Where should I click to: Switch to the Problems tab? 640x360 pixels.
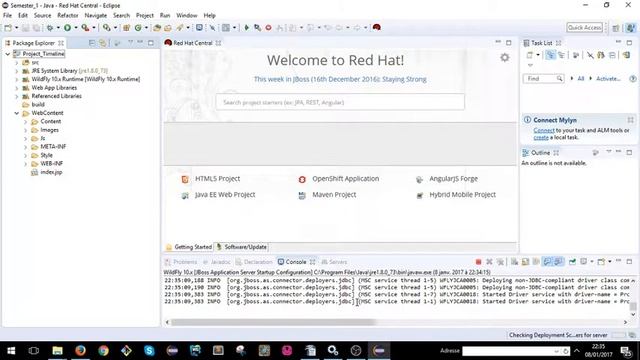[181, 262]
